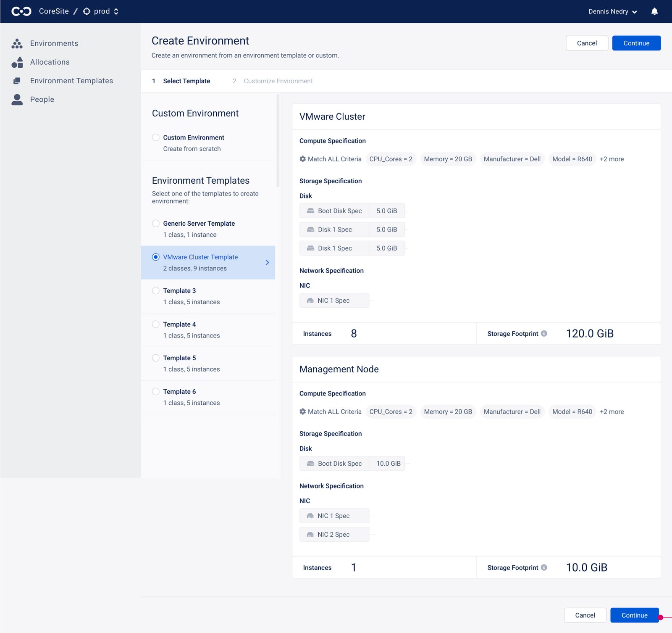Open the prod environment switcher dropdown
The width and height of the screenshot is (672, 633).
tap(101, 11)
